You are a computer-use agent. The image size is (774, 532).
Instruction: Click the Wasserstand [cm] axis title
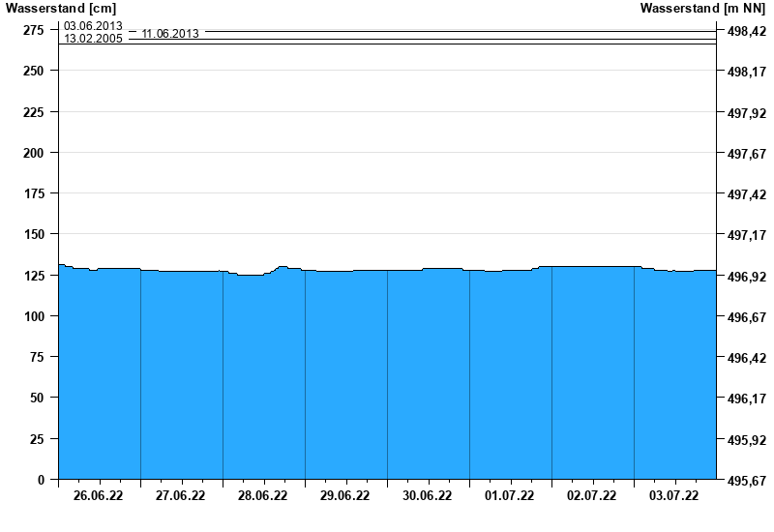[x=60, y=9]
